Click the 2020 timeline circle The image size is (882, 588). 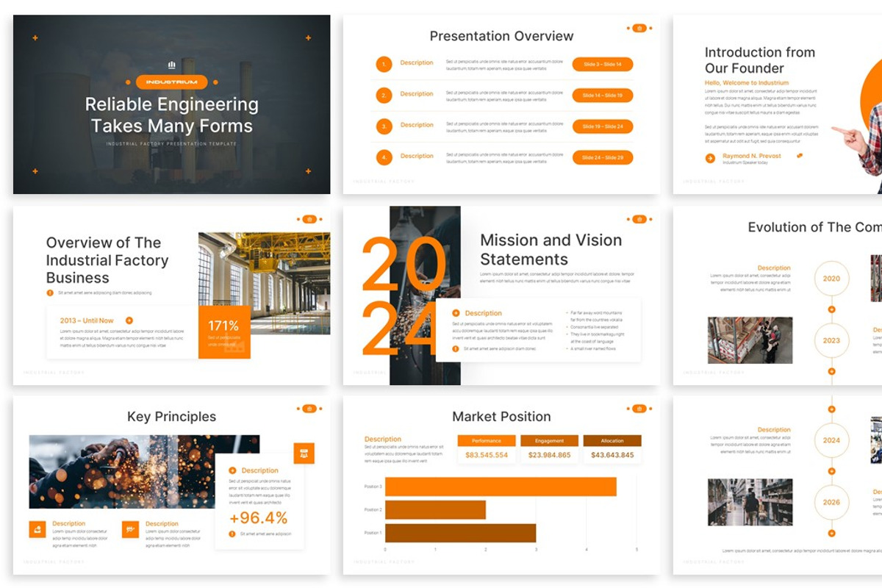(831, 279)
